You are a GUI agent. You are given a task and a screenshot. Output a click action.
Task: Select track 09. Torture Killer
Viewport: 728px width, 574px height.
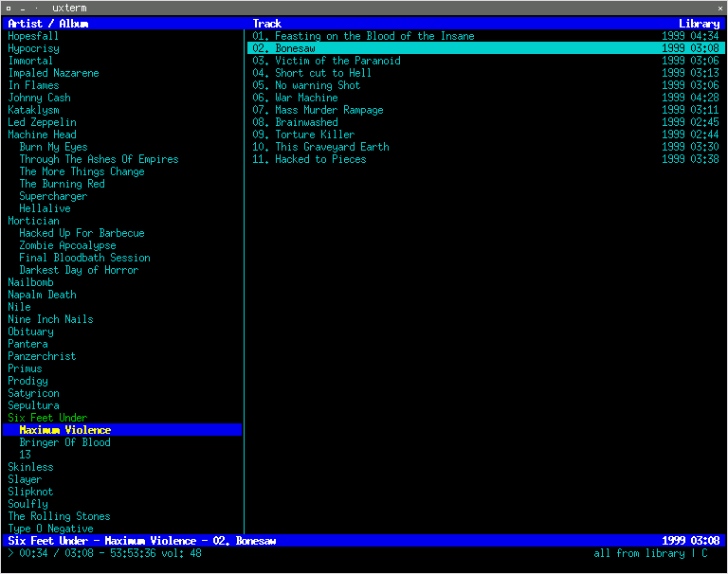point(485,135)
